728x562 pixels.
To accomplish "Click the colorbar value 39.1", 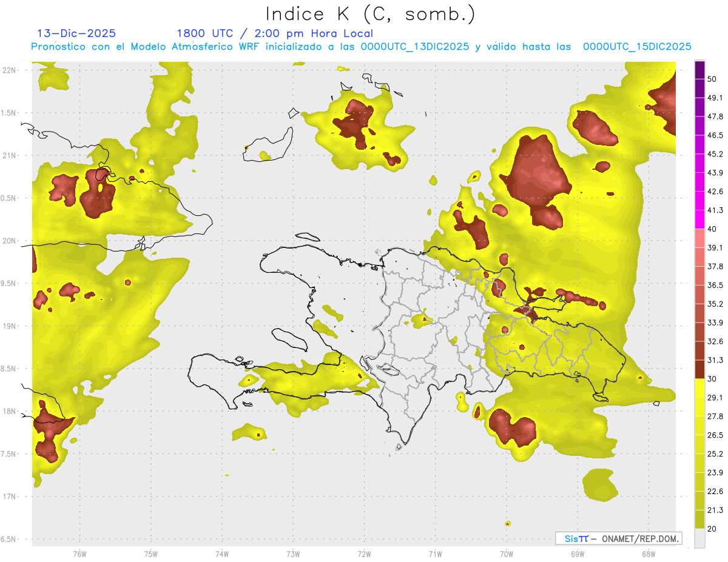I will coord(715,247).
